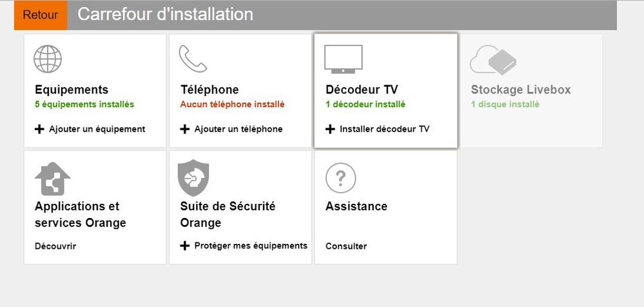Click Protéger mes équipements link
The height and width of the screenshot is (307, 644).
click(x=244, y=246)
